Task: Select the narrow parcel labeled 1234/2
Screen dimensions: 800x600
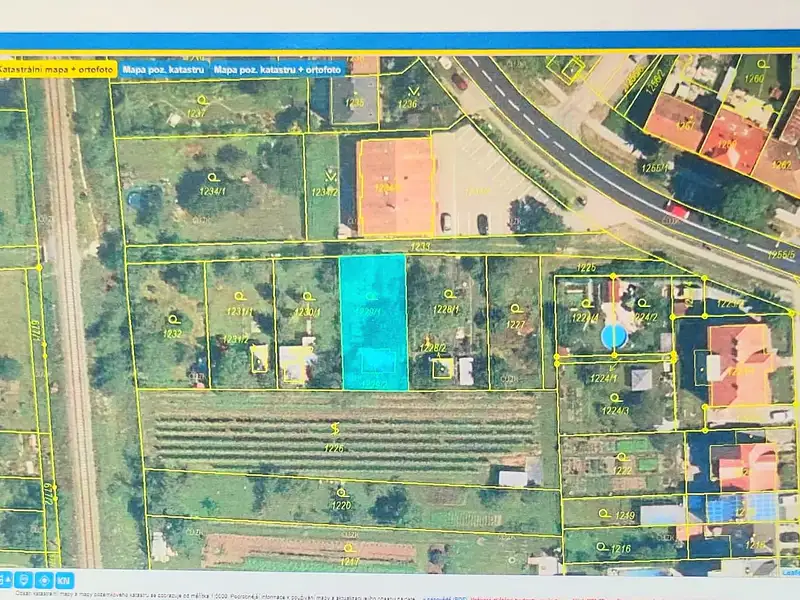Action: (x=325, y=192)
